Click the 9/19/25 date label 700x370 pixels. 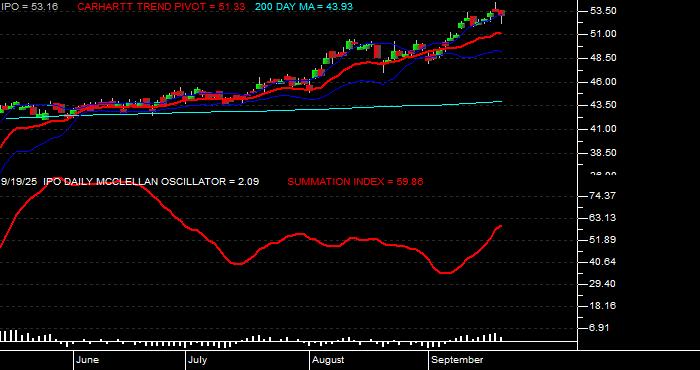coord(19,182)
